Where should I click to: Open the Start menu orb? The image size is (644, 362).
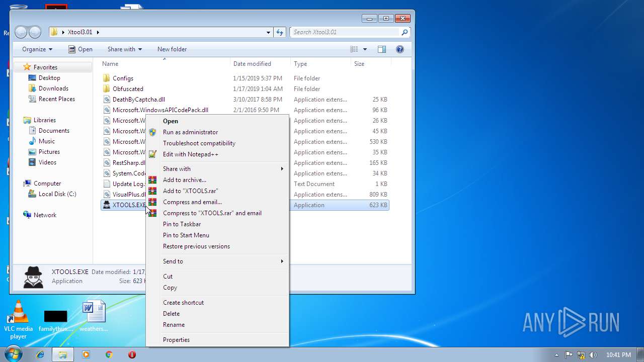tap(14, 354)
